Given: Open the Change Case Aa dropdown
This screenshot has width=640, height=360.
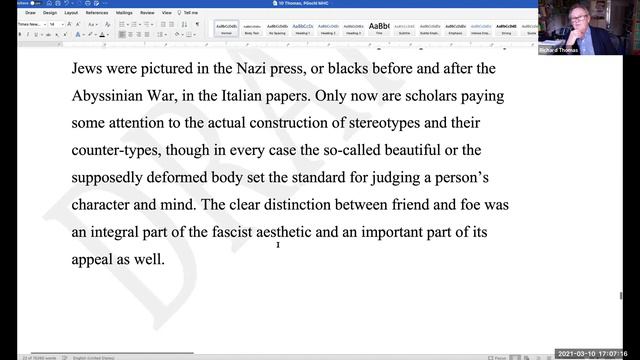Looking at the screenshot, I should [x=92, y=24].
